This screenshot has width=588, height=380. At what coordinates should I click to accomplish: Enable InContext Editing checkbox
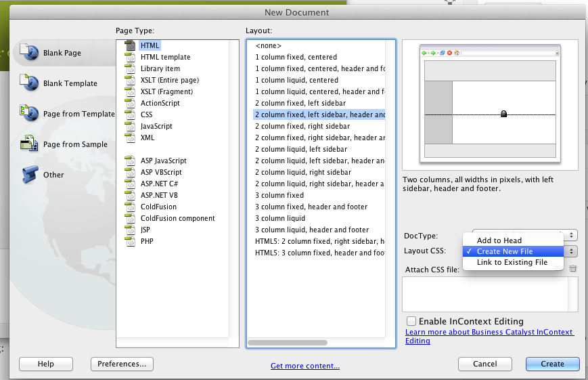411,321
